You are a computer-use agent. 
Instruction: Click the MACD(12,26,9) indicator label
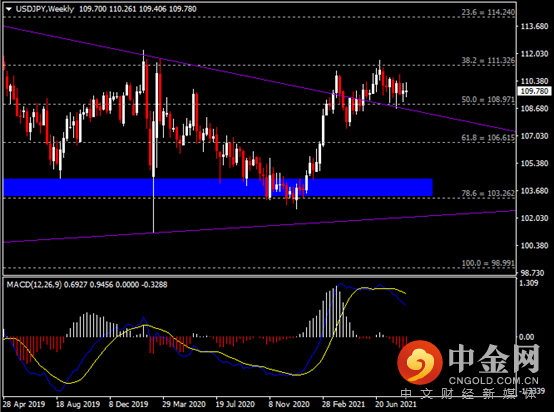click(34, 285)
